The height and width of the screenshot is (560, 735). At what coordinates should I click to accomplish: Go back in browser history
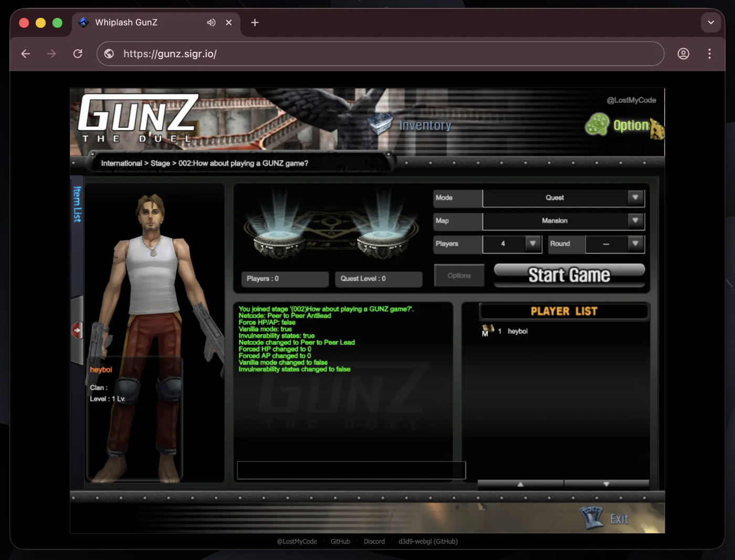point(25,54)
